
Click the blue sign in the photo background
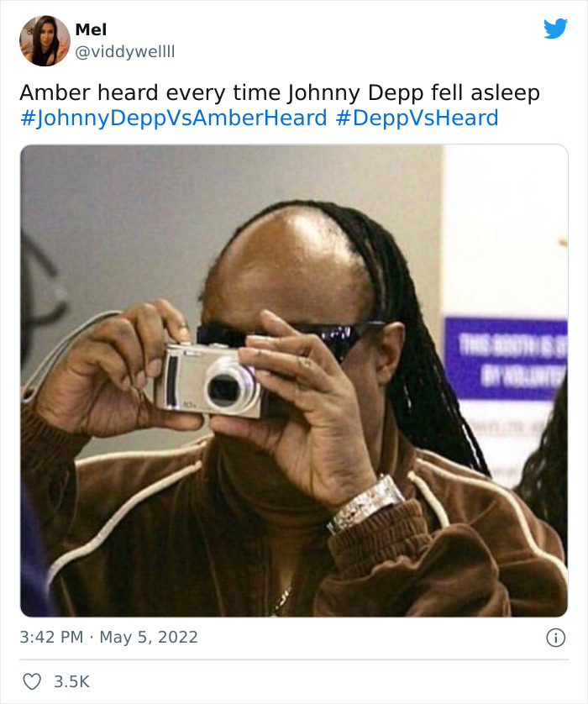(x=506, y=358)
